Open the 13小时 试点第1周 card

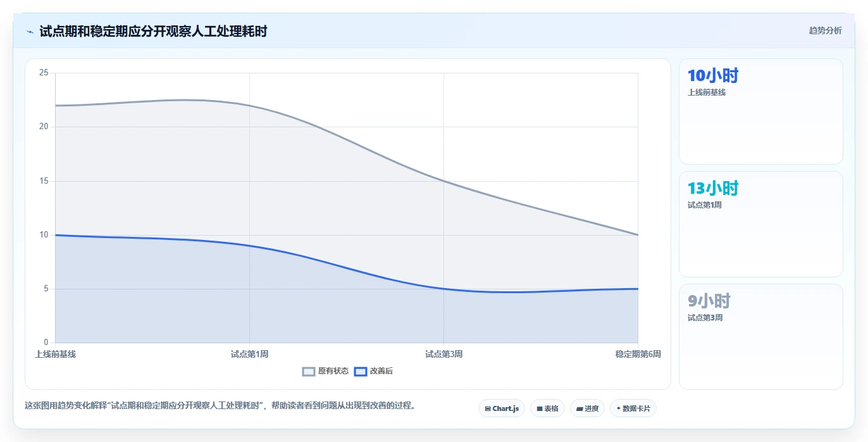(761, 224)
